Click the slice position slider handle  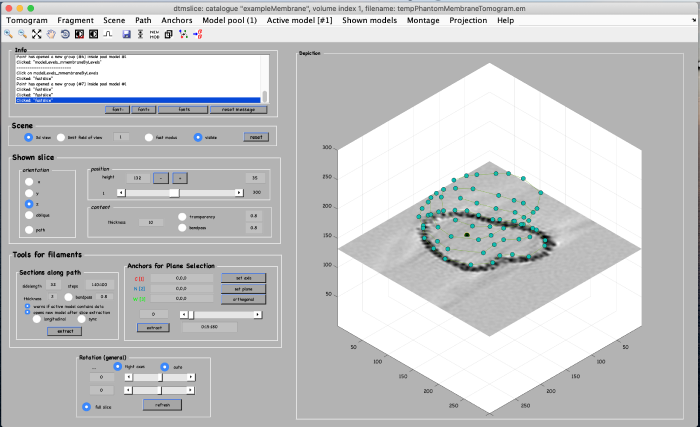coord(174,192)
